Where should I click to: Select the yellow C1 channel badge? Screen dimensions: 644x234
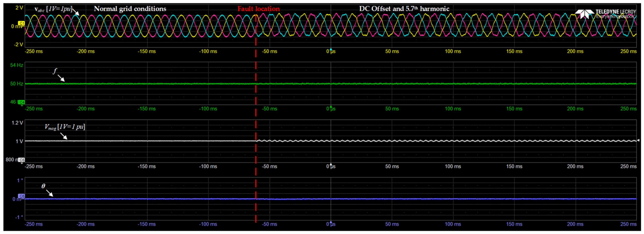pyautogui.click(x=21, y=23)
